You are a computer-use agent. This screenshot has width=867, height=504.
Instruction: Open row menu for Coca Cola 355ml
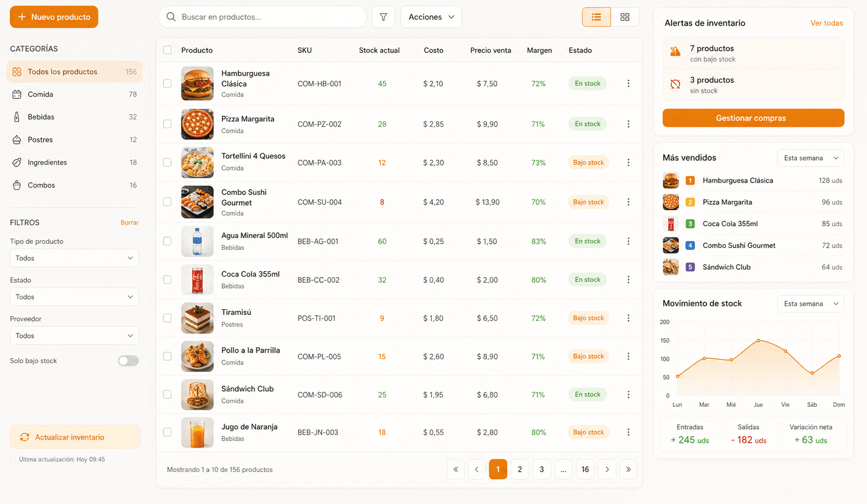(x=628, y=279)
